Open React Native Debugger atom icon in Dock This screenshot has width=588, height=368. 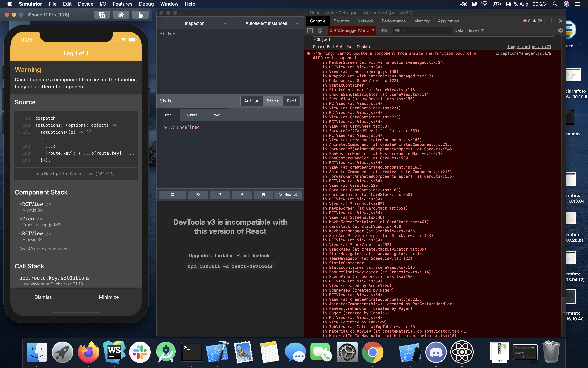[462, 352]
